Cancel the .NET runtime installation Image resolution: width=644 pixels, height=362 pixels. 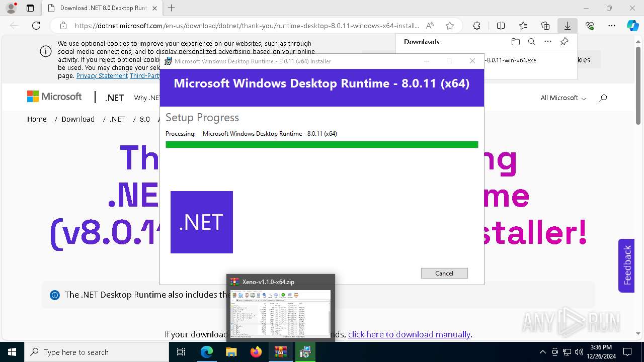click(444, 273)
